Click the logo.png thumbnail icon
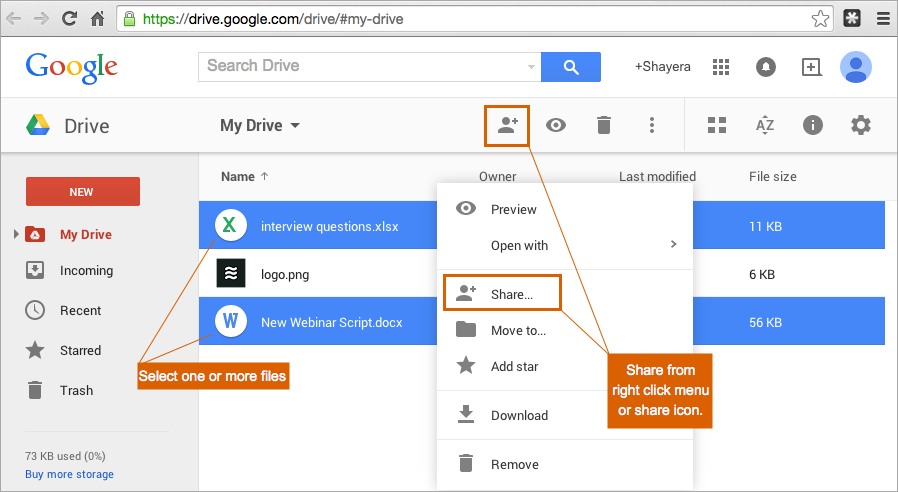This screenshot has height=492, width=898. pyautogui.click(x=231, y=273)
